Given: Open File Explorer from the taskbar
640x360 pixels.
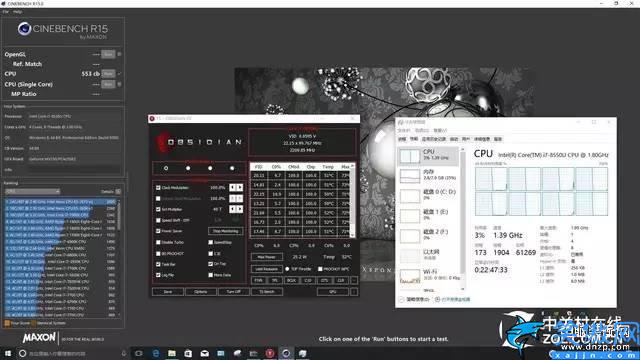Looking at the screenshot, I should coord(172,353).
